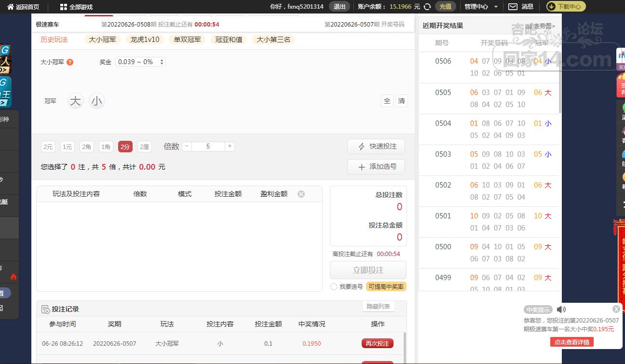Open the 奖金 odds dropdown
Viewport: 625px width, 364px height.
click(x=140, y=62)
